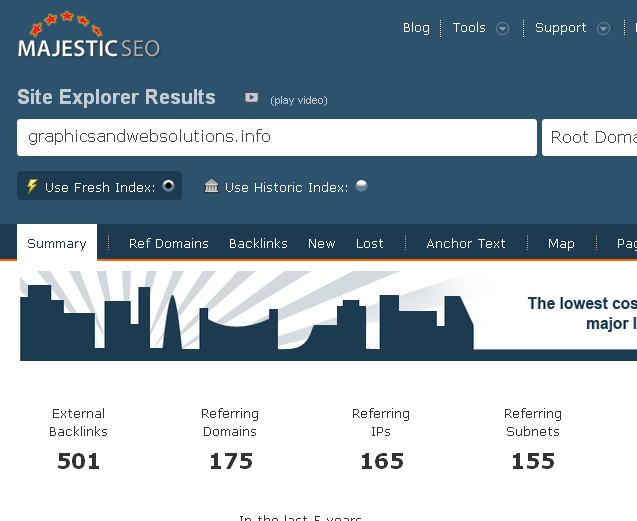
Task: Select the Use Historic Index radio button
Action: pyautogui.click(x=361, y=186)
